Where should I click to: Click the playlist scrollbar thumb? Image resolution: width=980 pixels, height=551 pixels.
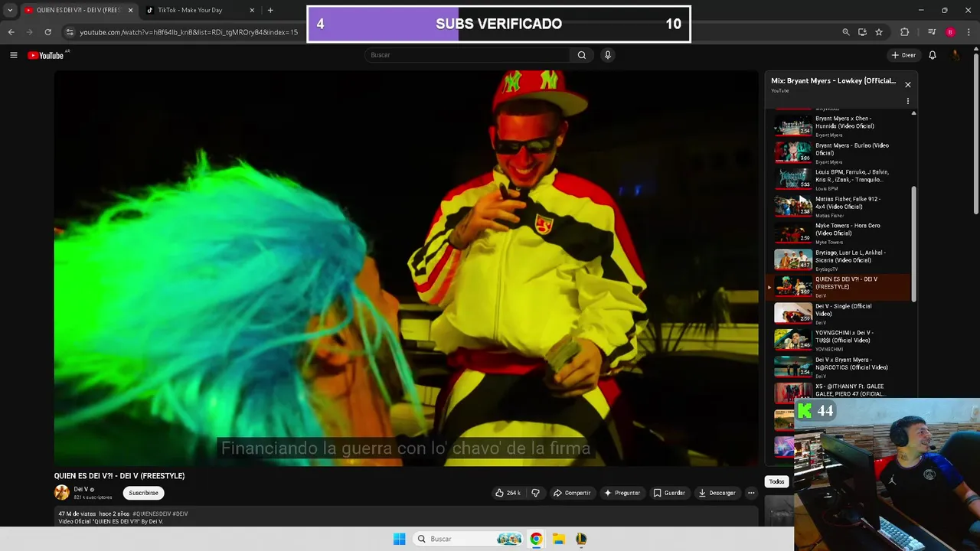(913, 243)
